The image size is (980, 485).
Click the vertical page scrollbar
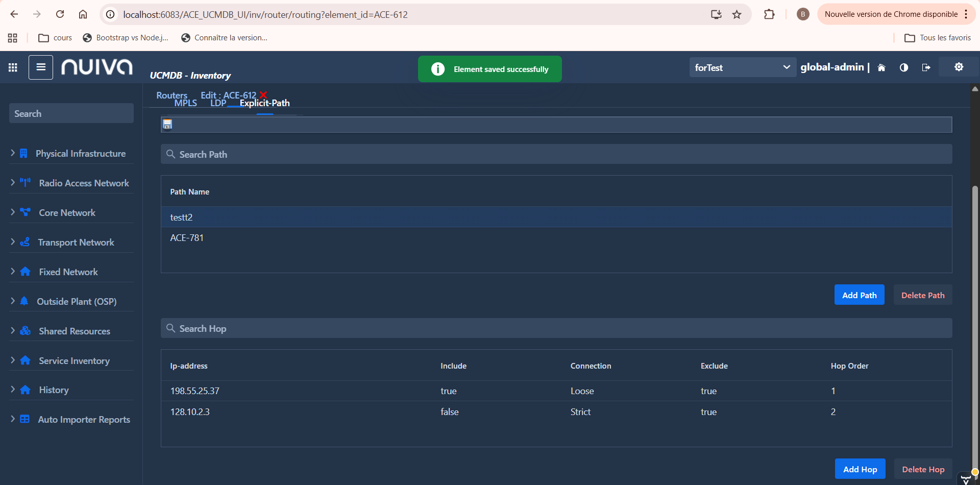pyautogui.click(x=975, y=306)
